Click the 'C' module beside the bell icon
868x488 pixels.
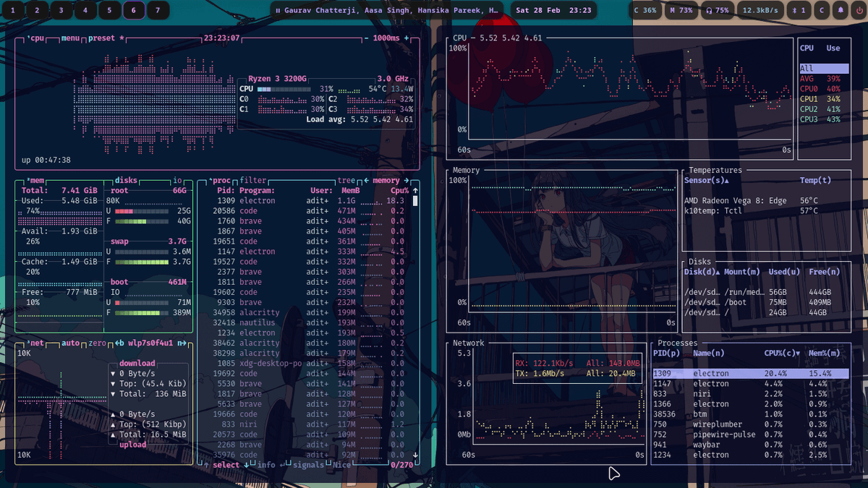click(821, 10)
